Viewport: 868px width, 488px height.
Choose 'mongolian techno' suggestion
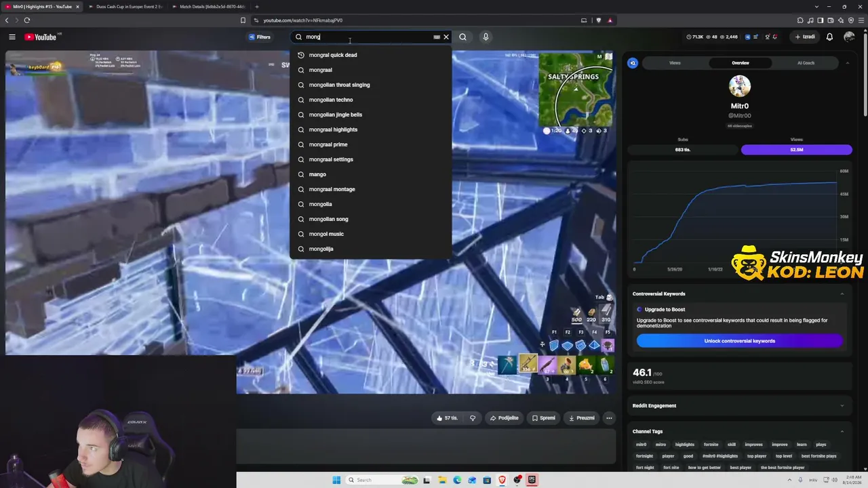371,100
